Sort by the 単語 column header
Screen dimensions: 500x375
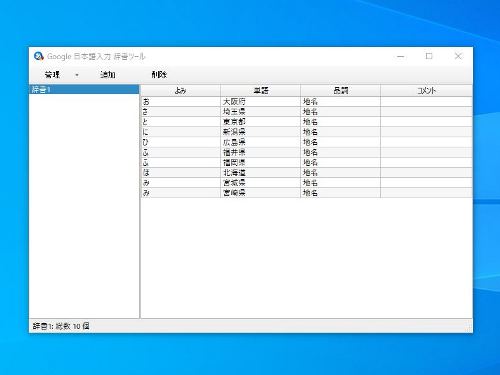pyautogui.click(x=260, y=90)
